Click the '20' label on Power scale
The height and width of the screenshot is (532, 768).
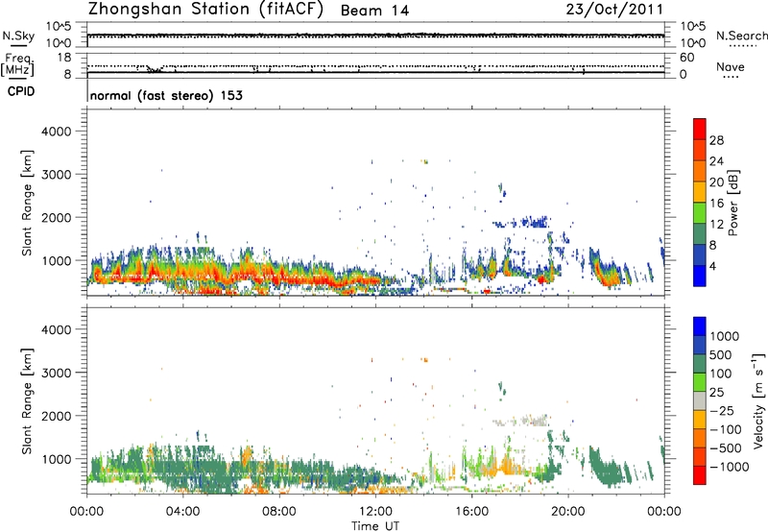pos(716,182)
